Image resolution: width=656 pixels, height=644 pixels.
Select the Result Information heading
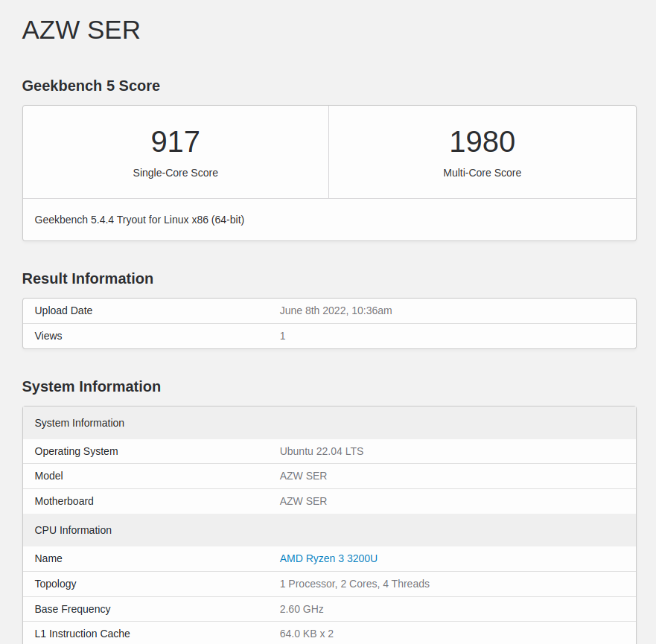[87, 278]
